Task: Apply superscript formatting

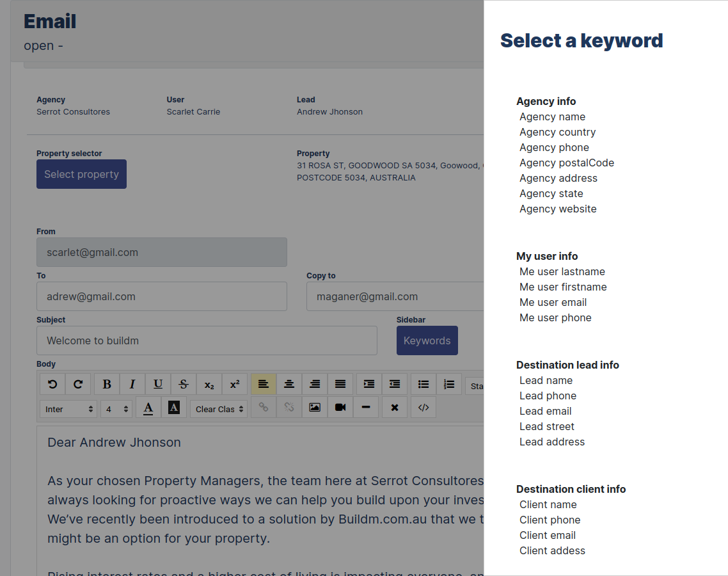Action: tap(235, 384)
